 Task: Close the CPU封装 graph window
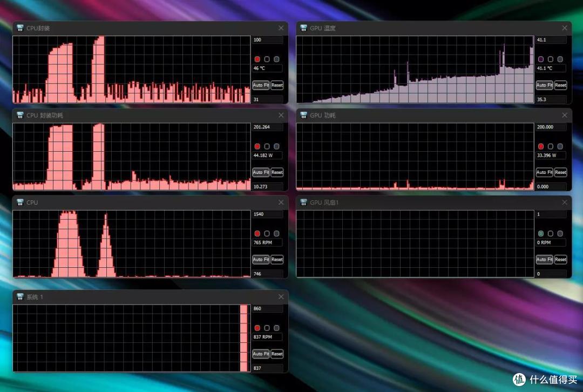(281, 28)
